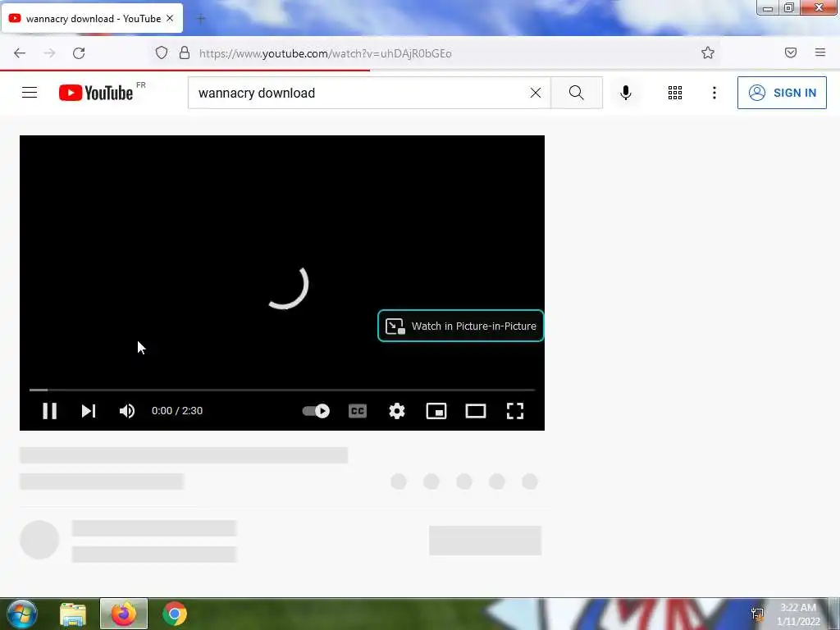The image size is (840, 630).
Task: Click the SIGN IN button
Action: pos(782,93)
